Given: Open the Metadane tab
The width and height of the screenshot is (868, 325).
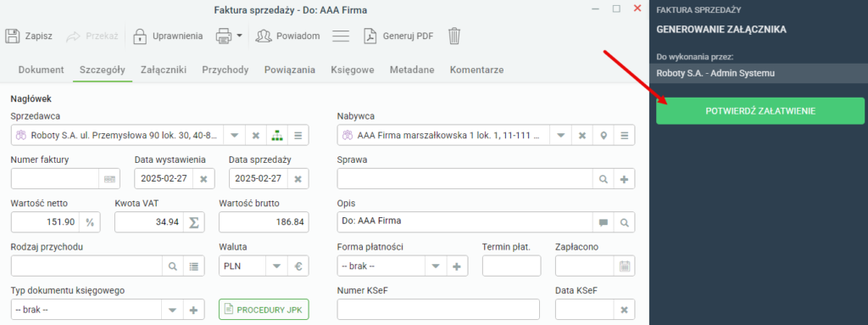Looking at the screenshot, I should click(x=412, y=70).
